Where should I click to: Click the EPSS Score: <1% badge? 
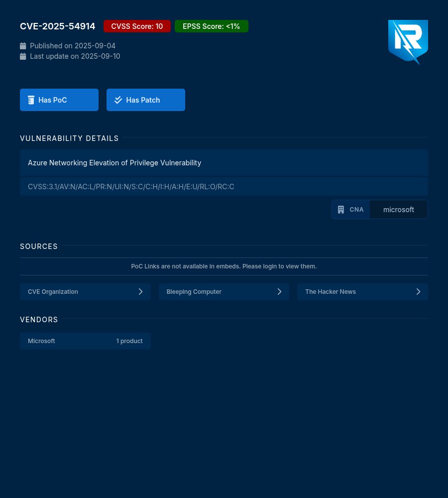[212, 26]
